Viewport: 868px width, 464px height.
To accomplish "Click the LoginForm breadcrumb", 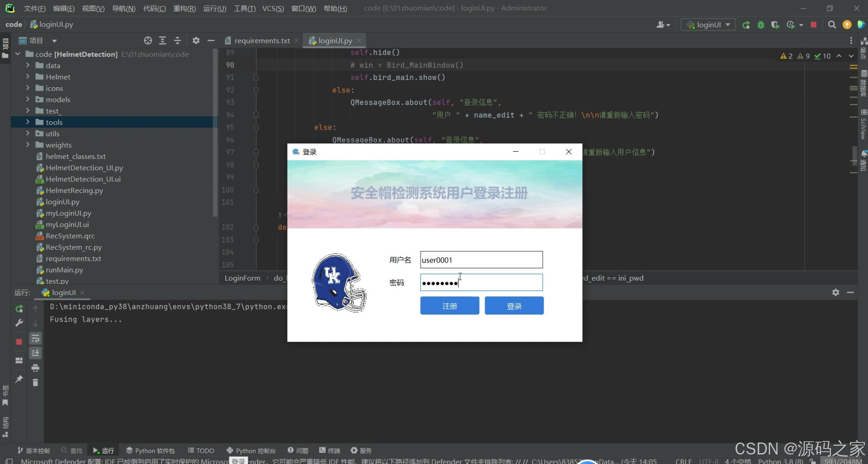I will (242, 278).
